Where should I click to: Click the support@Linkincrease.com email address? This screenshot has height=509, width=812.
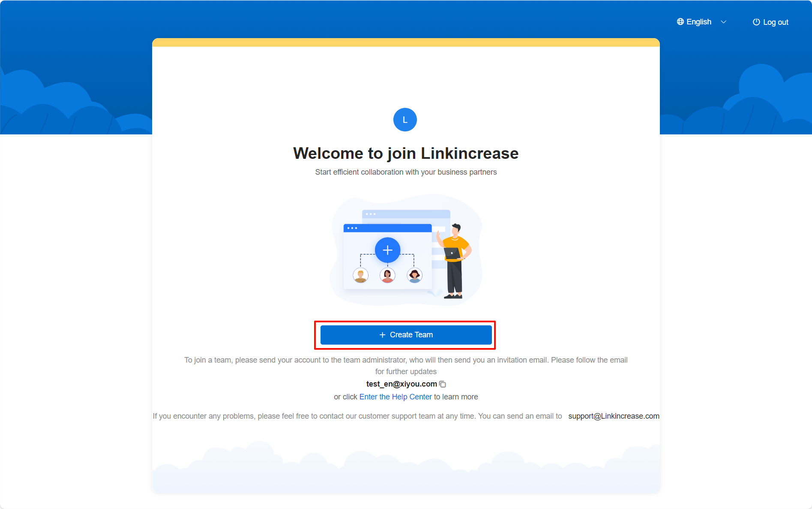613,416
